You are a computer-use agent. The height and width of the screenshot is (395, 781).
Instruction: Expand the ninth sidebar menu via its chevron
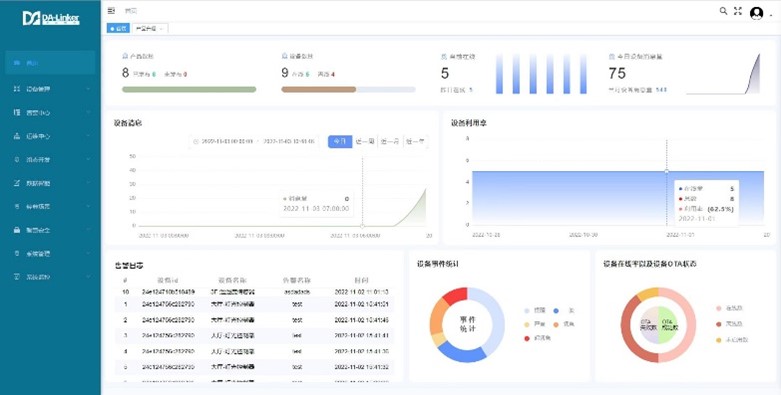pyautogui.click(x=88, y=254)
